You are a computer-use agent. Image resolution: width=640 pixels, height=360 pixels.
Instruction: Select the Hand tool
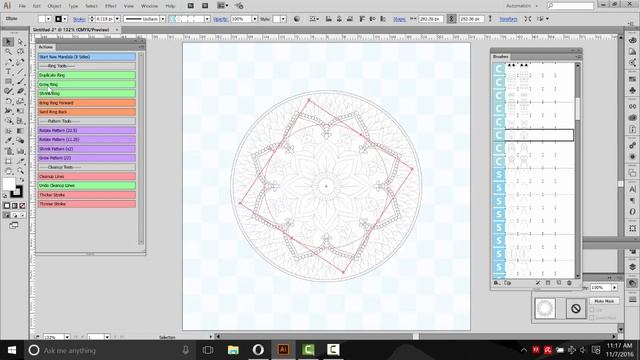8,171
